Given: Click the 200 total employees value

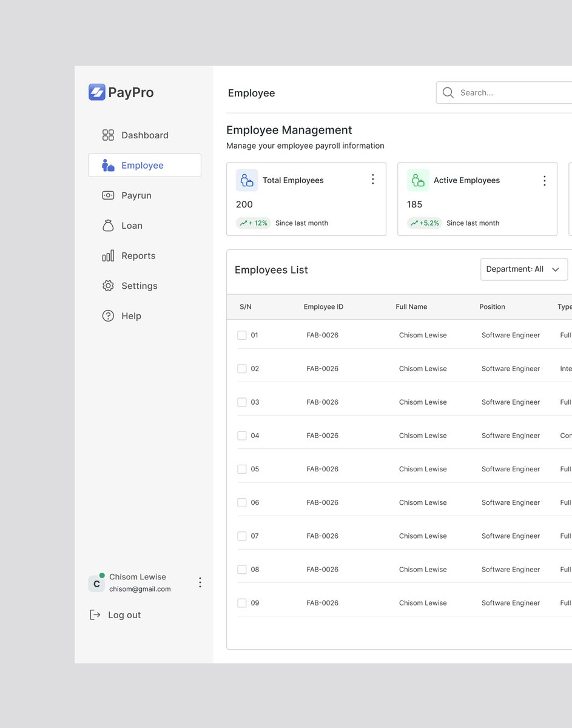Looking at the screenshot, I should [244, 204].
